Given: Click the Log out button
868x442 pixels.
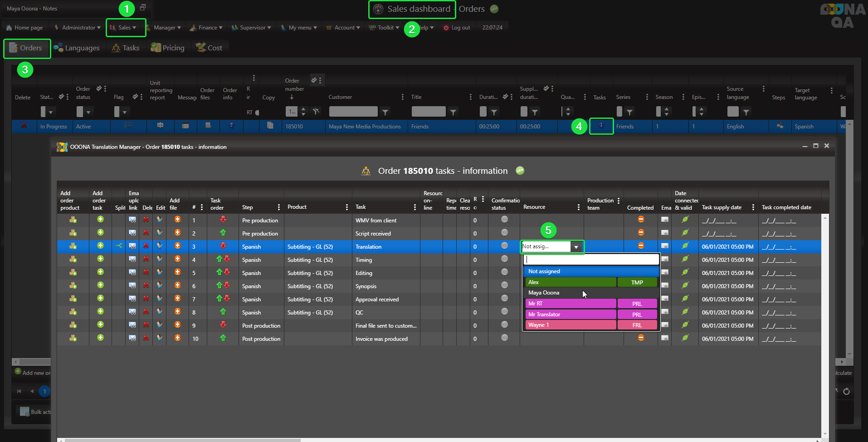Looking at the screenshot, I should (457, 28).
